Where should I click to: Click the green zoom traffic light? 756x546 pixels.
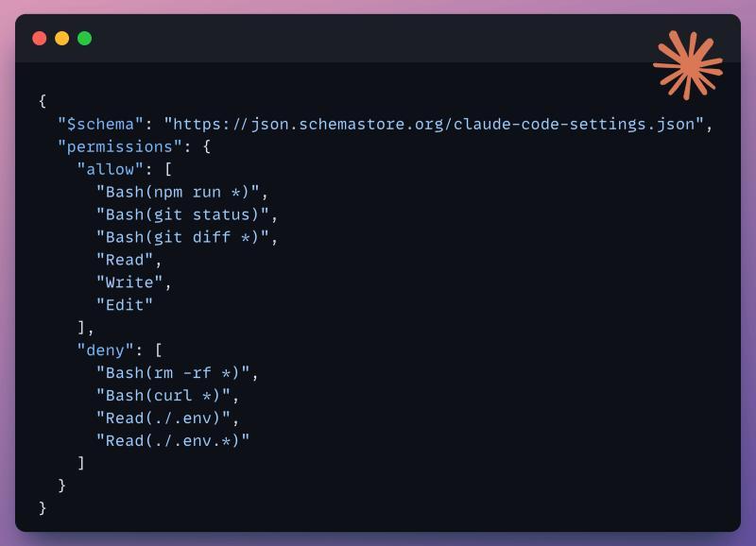click(x=85, y=39)
